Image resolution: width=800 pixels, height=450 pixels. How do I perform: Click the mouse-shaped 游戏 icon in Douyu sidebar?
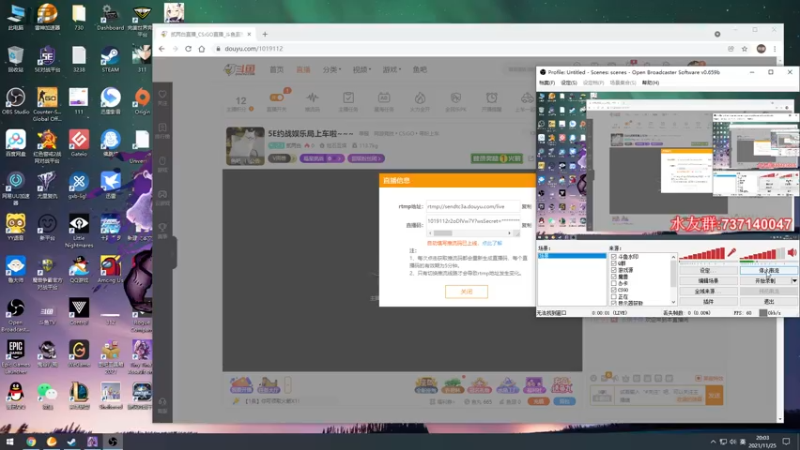tap(162, 161)
